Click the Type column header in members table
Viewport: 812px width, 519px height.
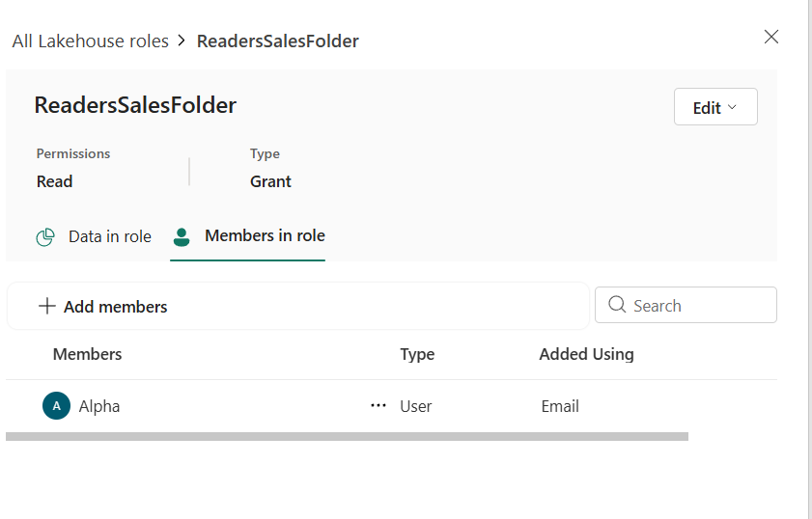pyautogui.click(x=417, y=354)
